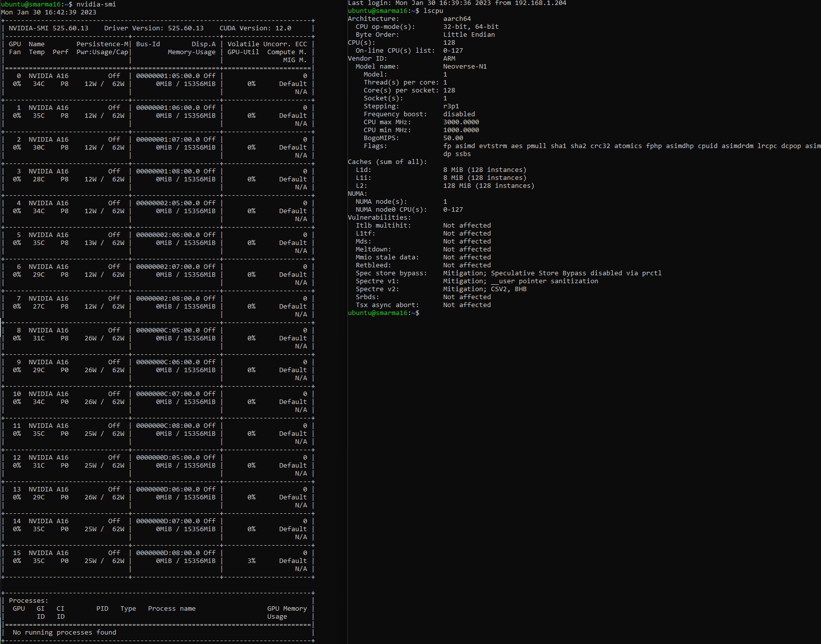Select bus ID '00000002:07:00.0'

click(168, 266)
